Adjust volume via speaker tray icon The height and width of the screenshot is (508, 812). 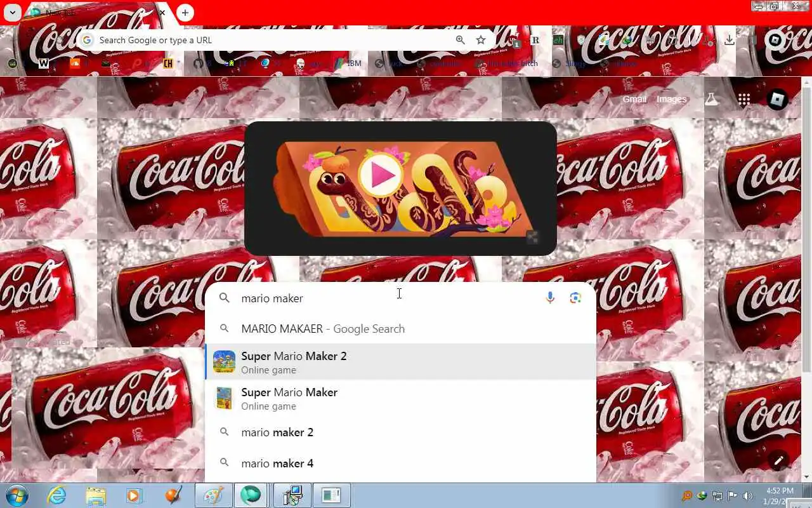pos(748,496)
